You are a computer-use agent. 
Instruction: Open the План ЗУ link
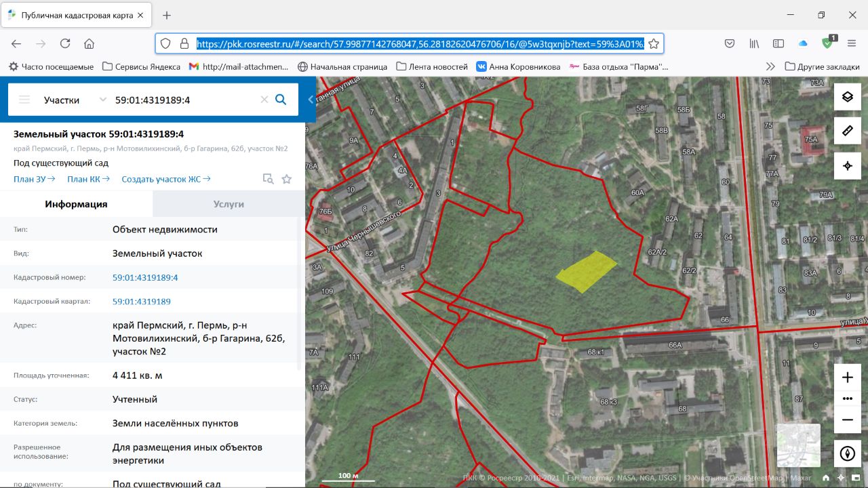coord(34,179)
